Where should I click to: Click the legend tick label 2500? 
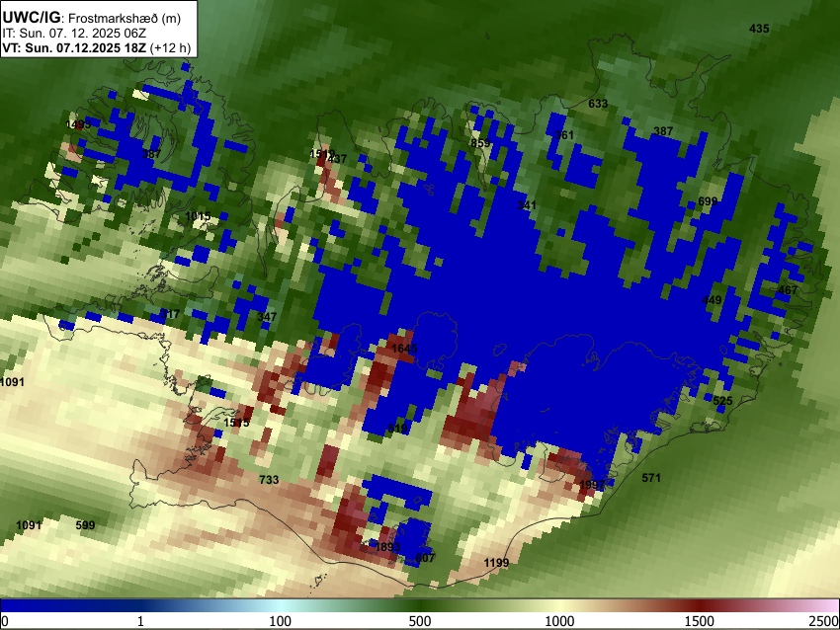pos(824,621)
